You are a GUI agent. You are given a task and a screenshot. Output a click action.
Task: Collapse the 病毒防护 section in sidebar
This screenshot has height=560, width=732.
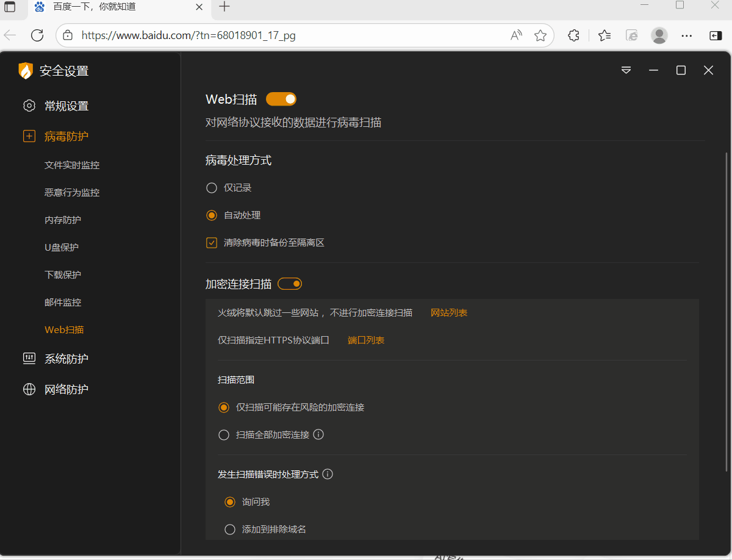click(x=66, y=137)
